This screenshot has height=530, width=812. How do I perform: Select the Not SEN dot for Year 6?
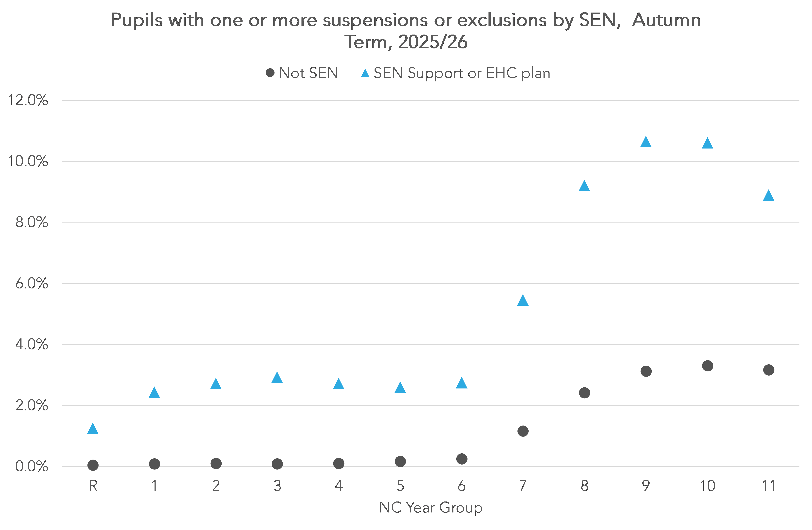(462, 459)
